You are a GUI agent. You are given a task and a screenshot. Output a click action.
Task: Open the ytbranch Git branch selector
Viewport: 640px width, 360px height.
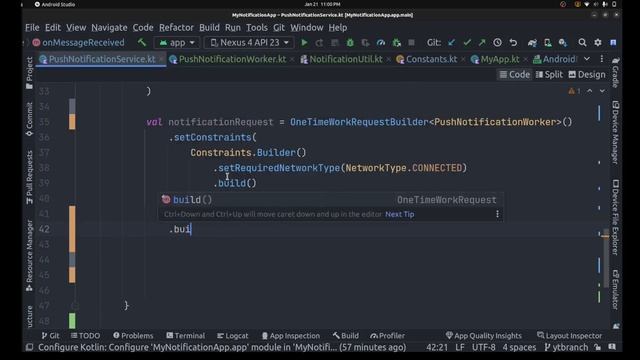566,347
